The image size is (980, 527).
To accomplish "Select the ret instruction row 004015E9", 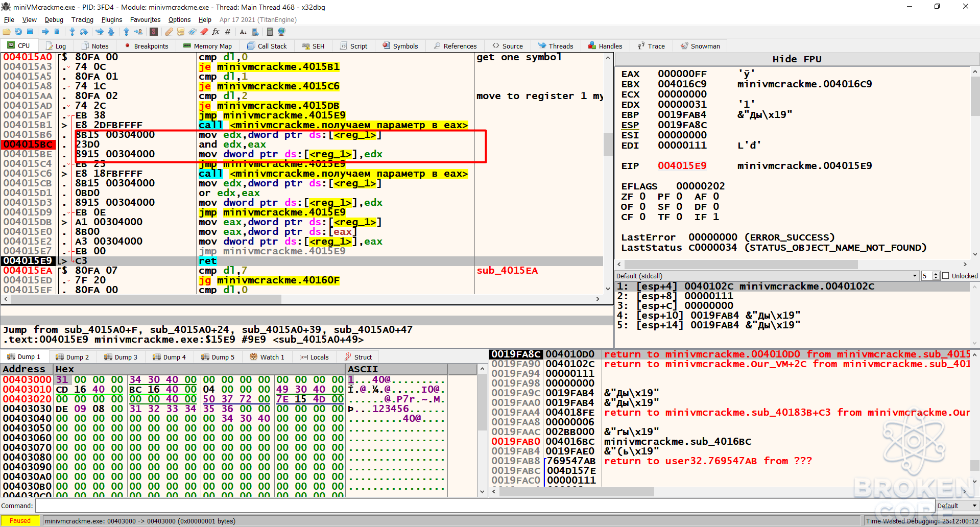I will [301, 261].
